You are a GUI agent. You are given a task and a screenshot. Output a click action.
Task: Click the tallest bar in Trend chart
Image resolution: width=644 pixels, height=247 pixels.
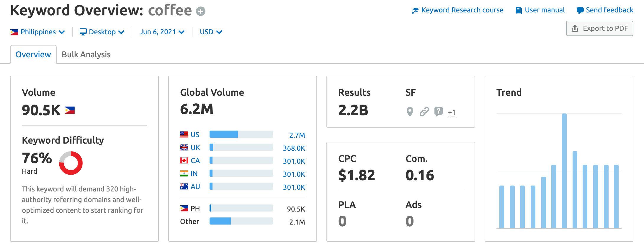[564, 171]
